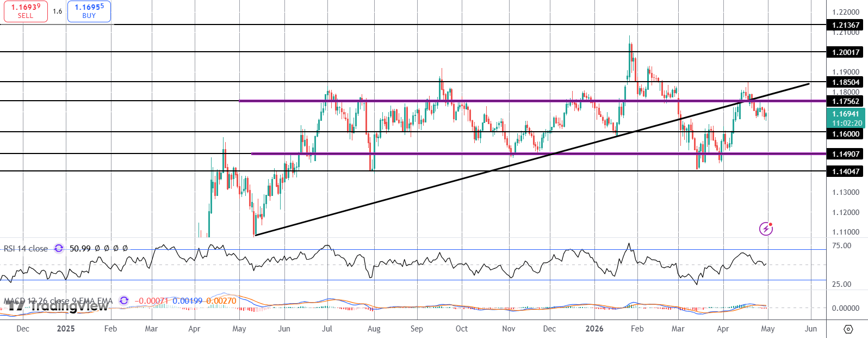868x338 pixels.
Task: Click the blue BUY price button
Action: point(89,11)
